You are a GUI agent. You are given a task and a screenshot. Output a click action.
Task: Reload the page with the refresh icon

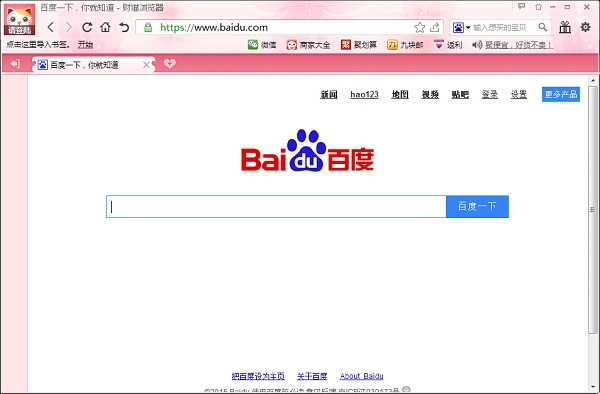click(87, 27)
